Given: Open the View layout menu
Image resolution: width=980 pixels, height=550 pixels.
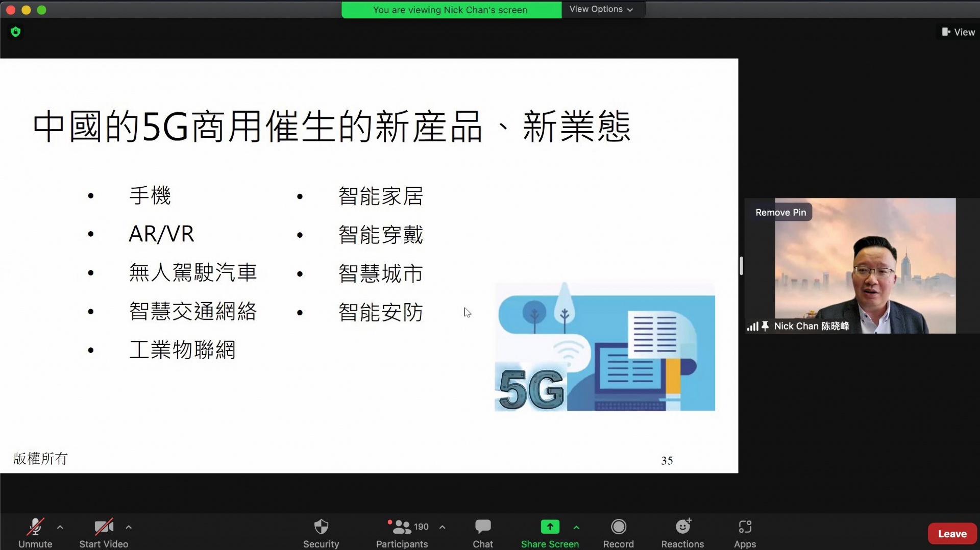Looking at the screenshot, I should point(958,32).
